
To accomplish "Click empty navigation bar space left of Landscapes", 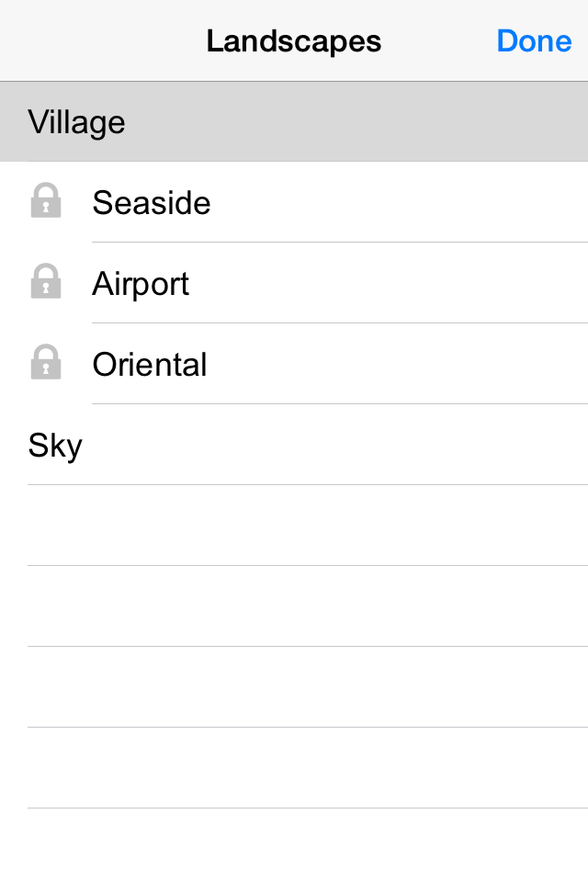I will pos(92,41).
